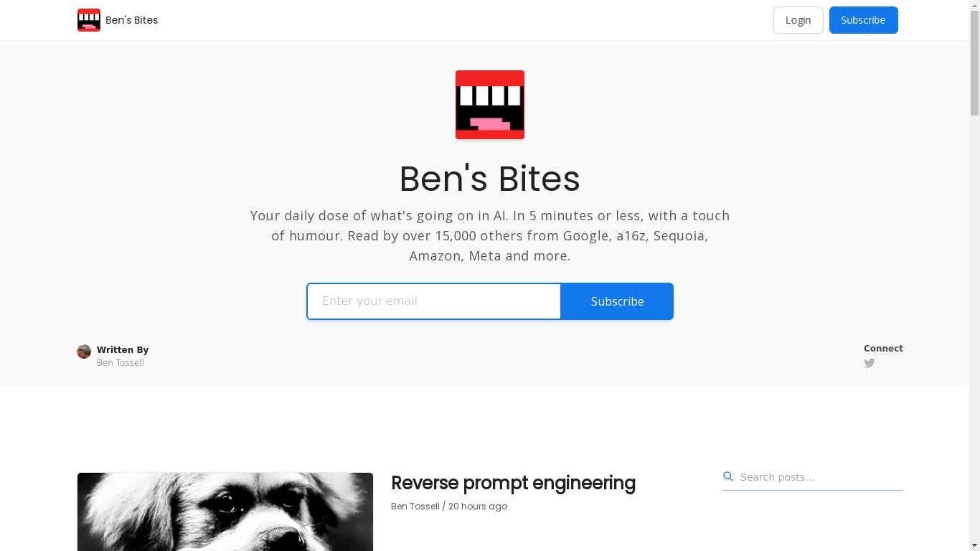Click the Connect label

click(883, 349)
